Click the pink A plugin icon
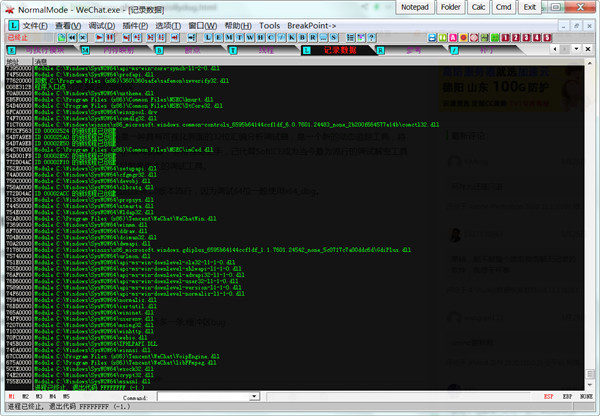600x416 pixels. [x=453, y=38]
